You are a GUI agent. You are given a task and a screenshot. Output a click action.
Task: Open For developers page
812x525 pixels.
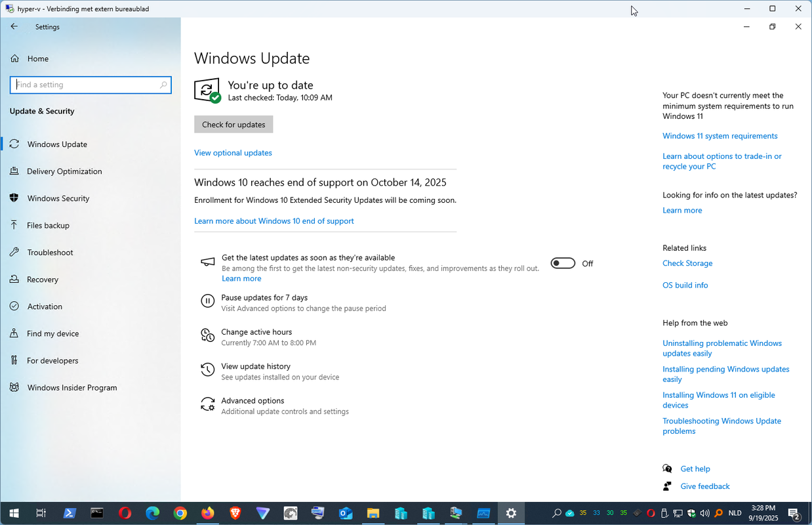pyautogui.click(x=52, y=360)
